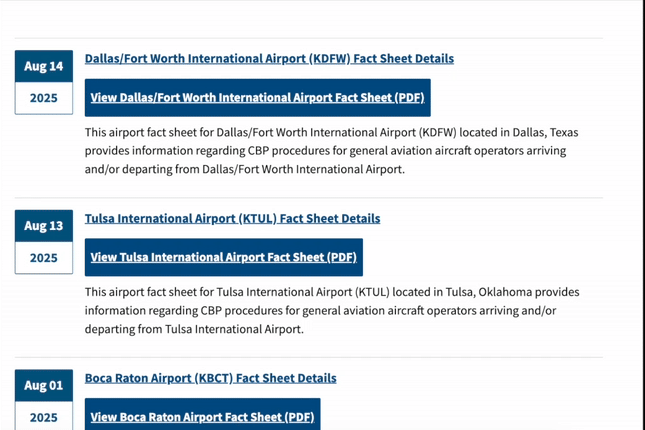View Tulsa International Airport Fact Sheet PDF
The height and width of the screenshot is (430, 645).
click(x=224, y=257)
